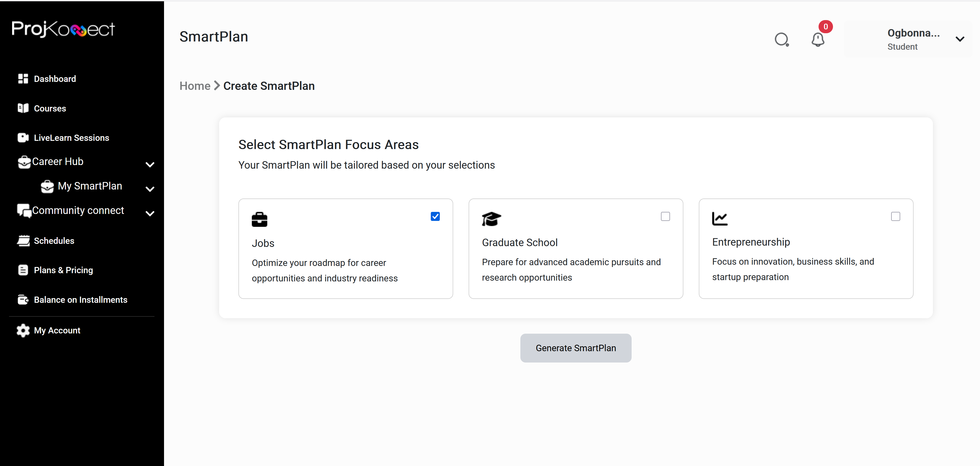980x466 pixels.
Task: Click the LiveLearn Sessions camera icon
Action: click(23, 138)
